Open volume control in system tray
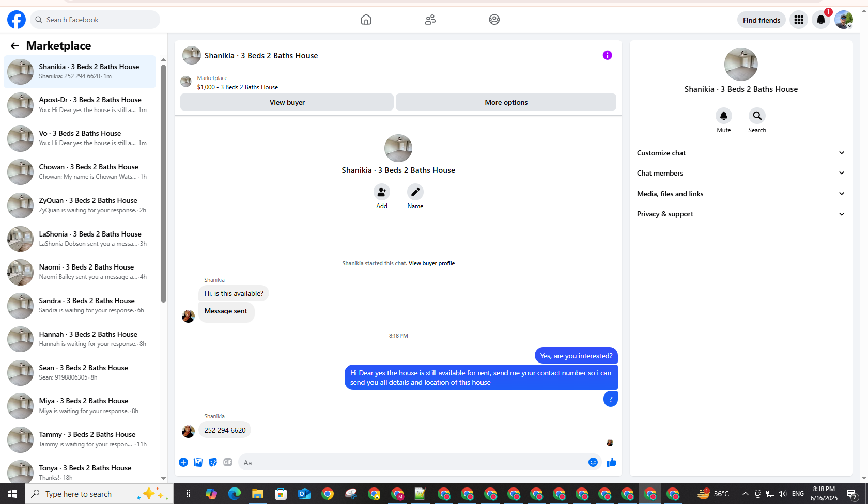Screen dimensions: 868x504 (782, 494)
